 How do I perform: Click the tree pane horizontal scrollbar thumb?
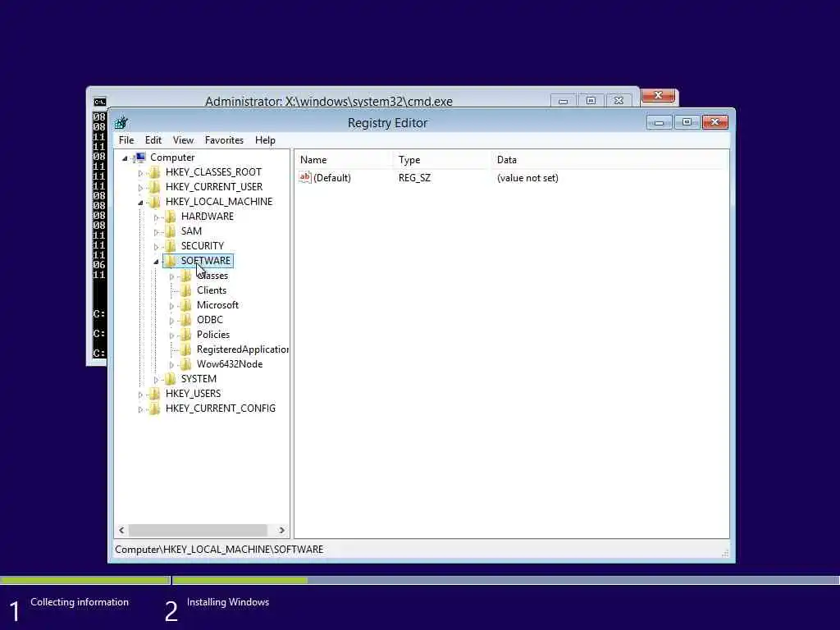pos(198,530)
